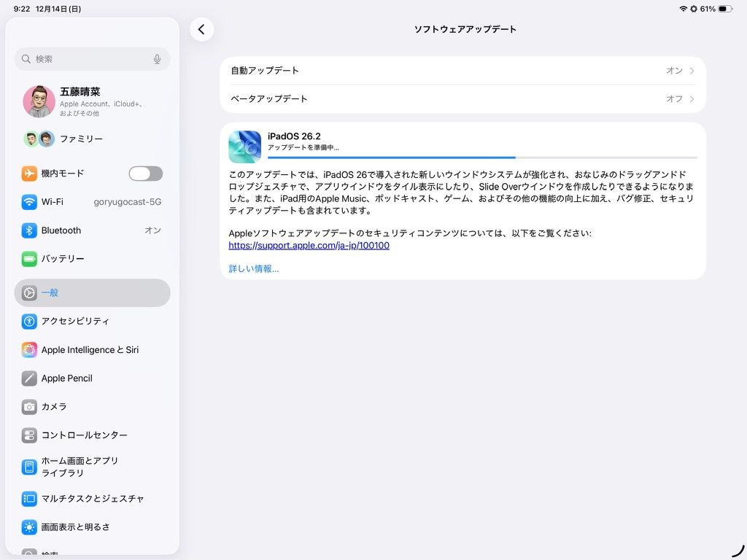
Task: Open the 五藤晴菜 Apple Account row
Action: [93, 101]
